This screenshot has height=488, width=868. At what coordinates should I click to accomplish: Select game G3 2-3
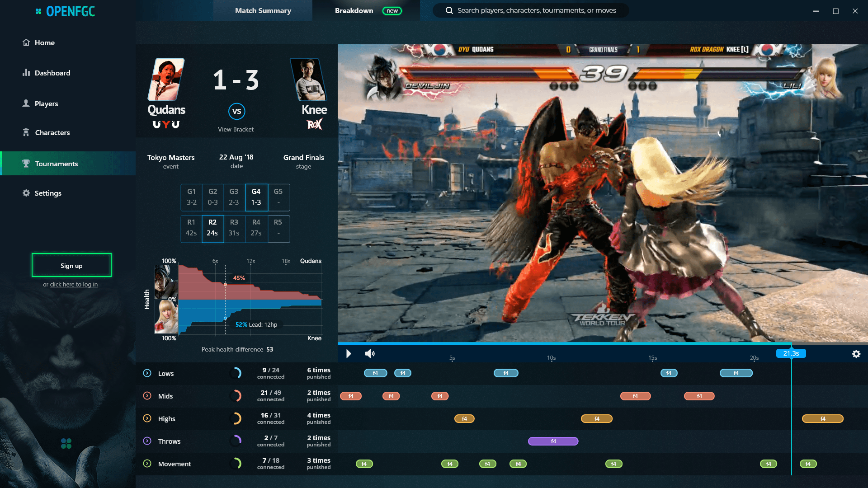[x=234, y=197]
